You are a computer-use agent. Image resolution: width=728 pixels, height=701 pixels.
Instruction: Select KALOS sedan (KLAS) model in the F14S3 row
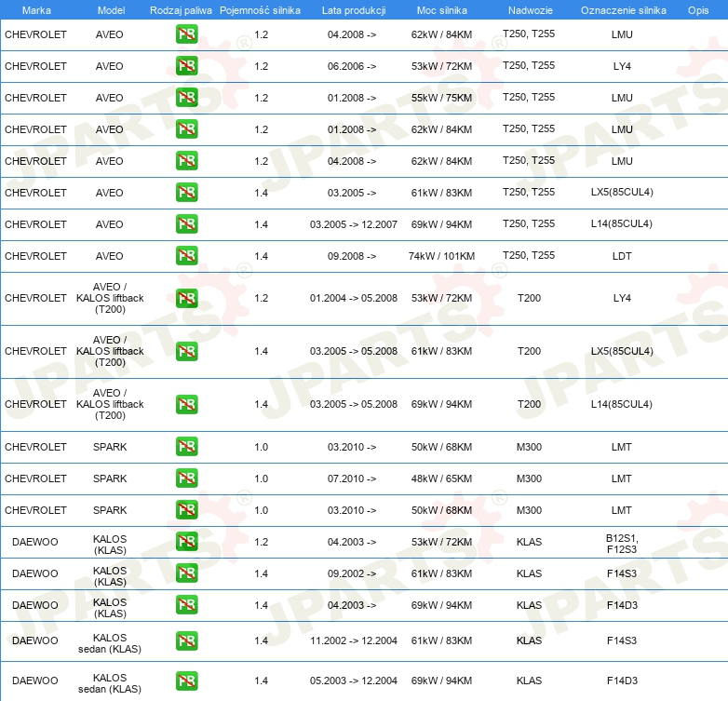click(110, 643)
